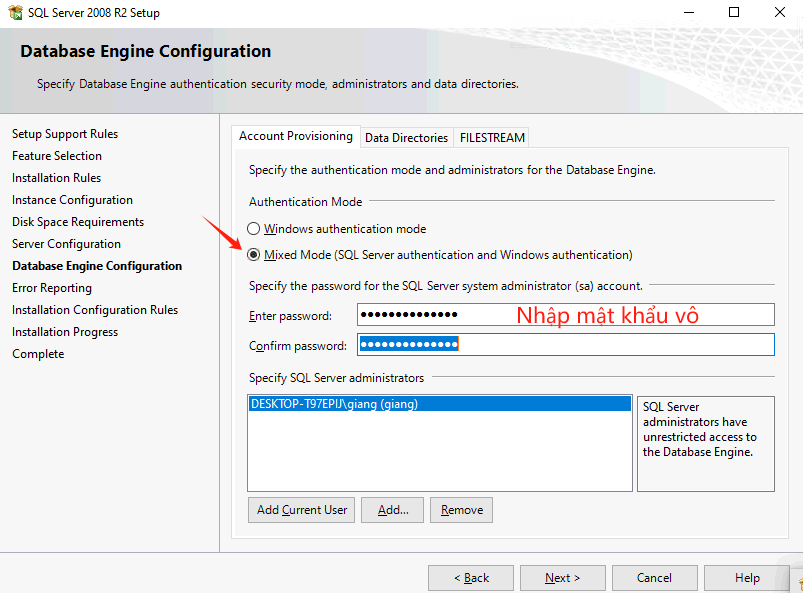Click the SQL Server Setup title bar icon

pos(15,12)
